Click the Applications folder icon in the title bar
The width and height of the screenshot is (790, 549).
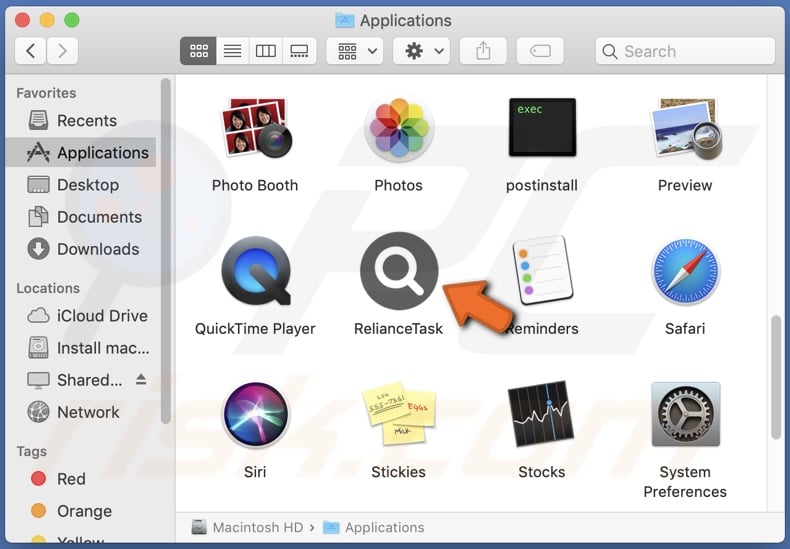tap(345, 20)
